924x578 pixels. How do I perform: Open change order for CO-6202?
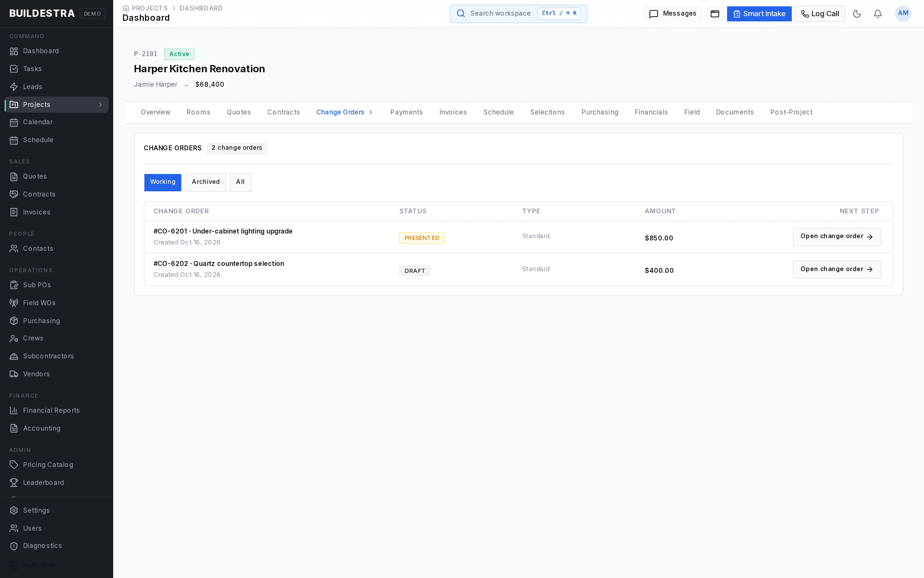(x=837, y=270)
